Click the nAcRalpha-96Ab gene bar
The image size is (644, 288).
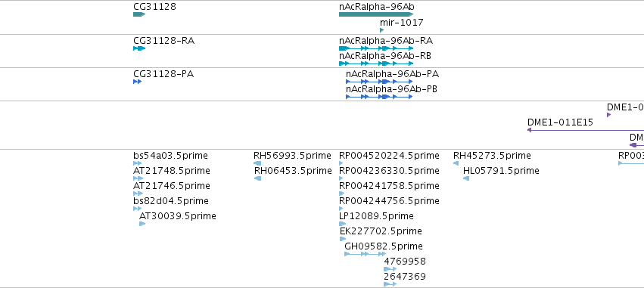376,14
